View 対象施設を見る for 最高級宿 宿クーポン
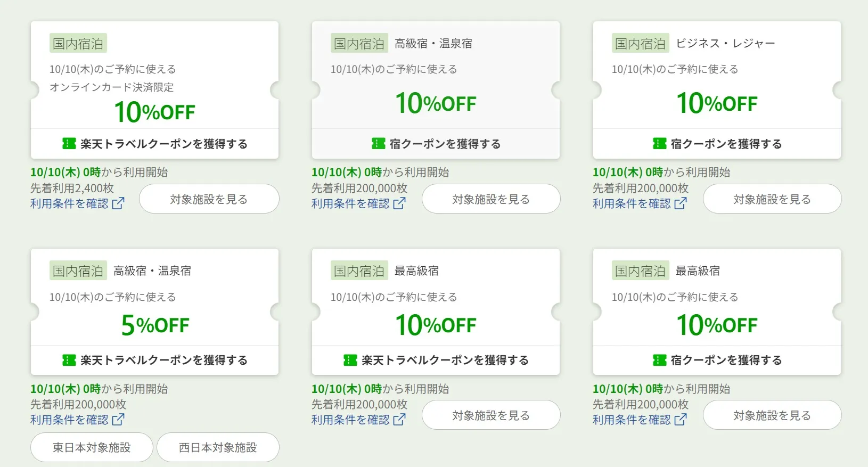 [772, 415]
